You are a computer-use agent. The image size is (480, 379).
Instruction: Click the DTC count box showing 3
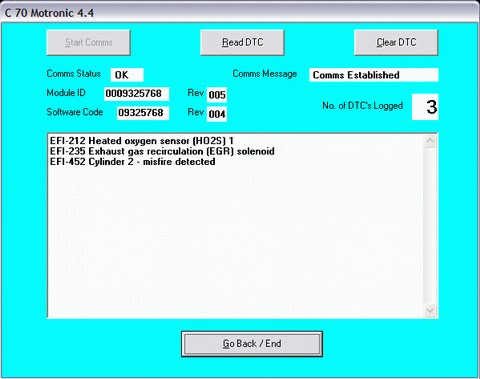coord(425,107)
